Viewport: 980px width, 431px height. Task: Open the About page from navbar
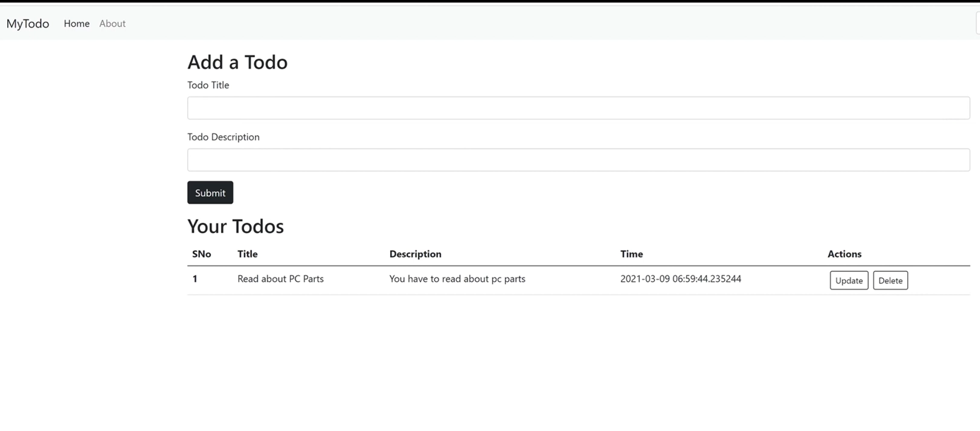pyautogui.click(x=112, y=24)
